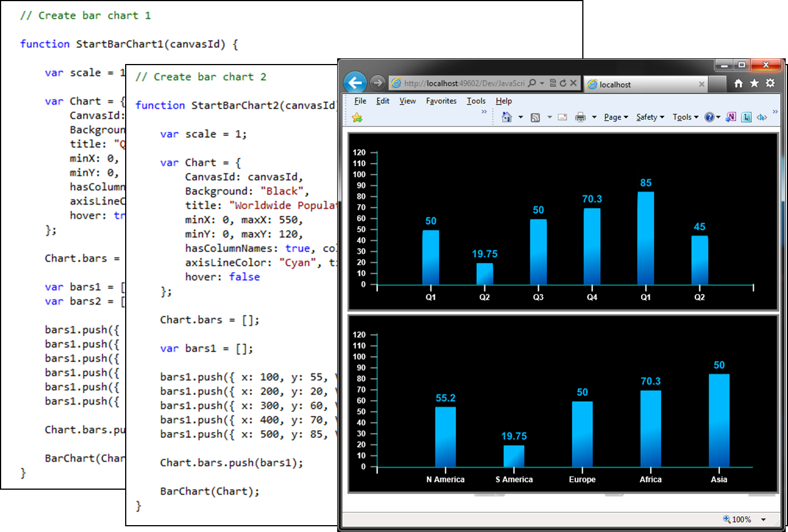Viewport: 788px width, 532px height.
Task: Click the search magnifier in the address bar
Action: pyautogui.click(x=532, y=83)
